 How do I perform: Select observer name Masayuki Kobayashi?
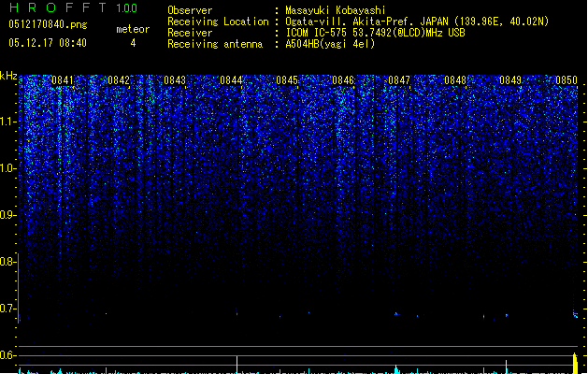336,10
